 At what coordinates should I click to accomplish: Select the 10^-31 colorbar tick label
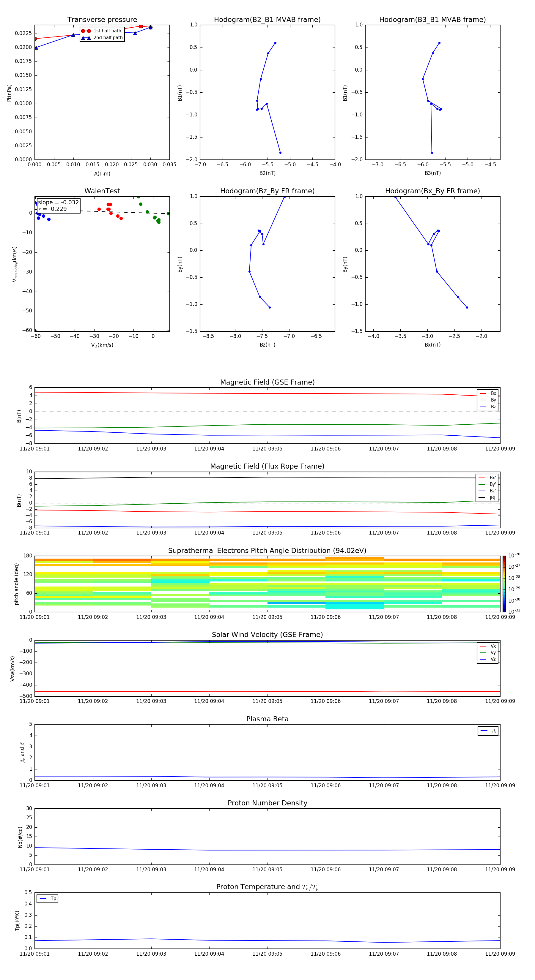pos(514,611)
